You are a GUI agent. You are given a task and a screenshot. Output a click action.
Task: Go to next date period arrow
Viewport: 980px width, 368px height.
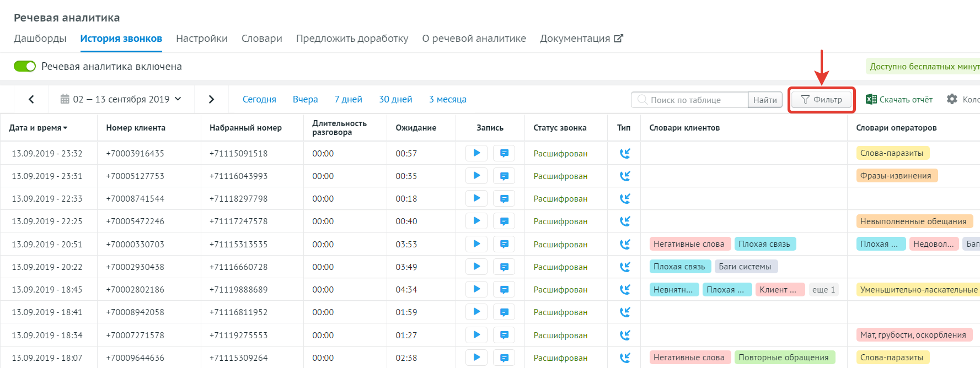point(211,99)
